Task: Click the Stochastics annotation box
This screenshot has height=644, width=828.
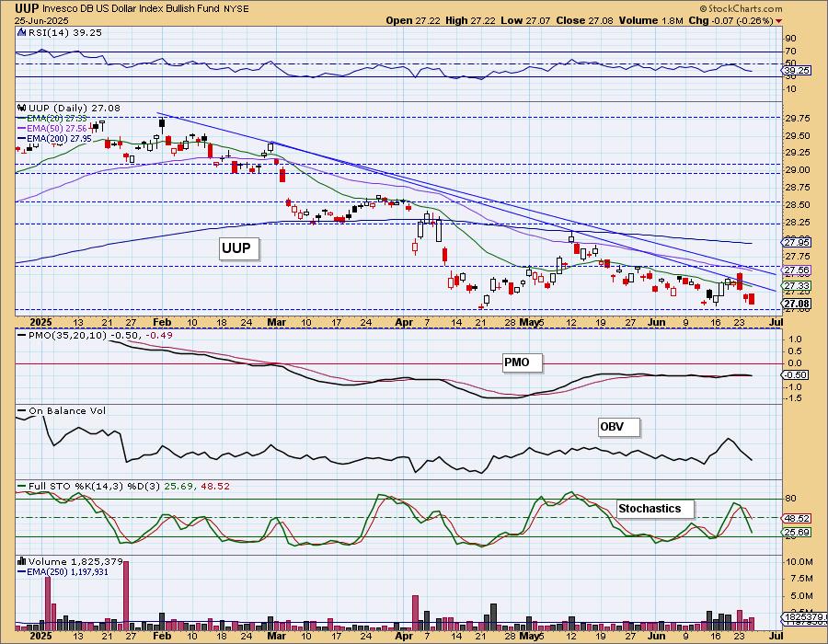Action: (655, 510)
